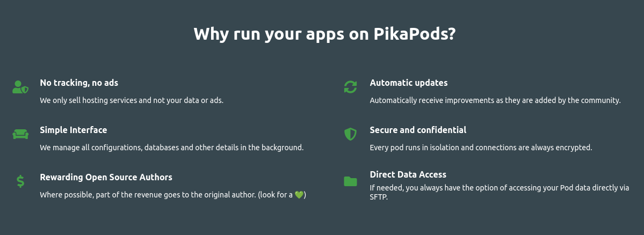
Task: Click the couch icon beside Simple Interface
Action: click(20, 134)
